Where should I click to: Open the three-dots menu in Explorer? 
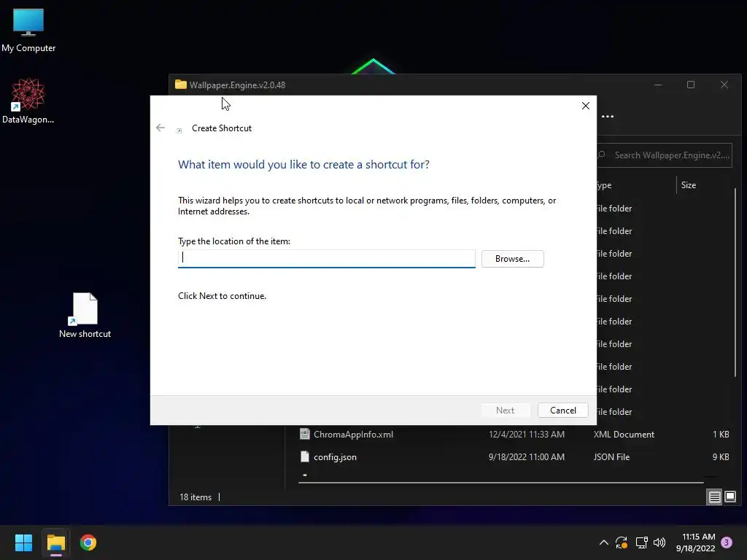coord(608,116)
